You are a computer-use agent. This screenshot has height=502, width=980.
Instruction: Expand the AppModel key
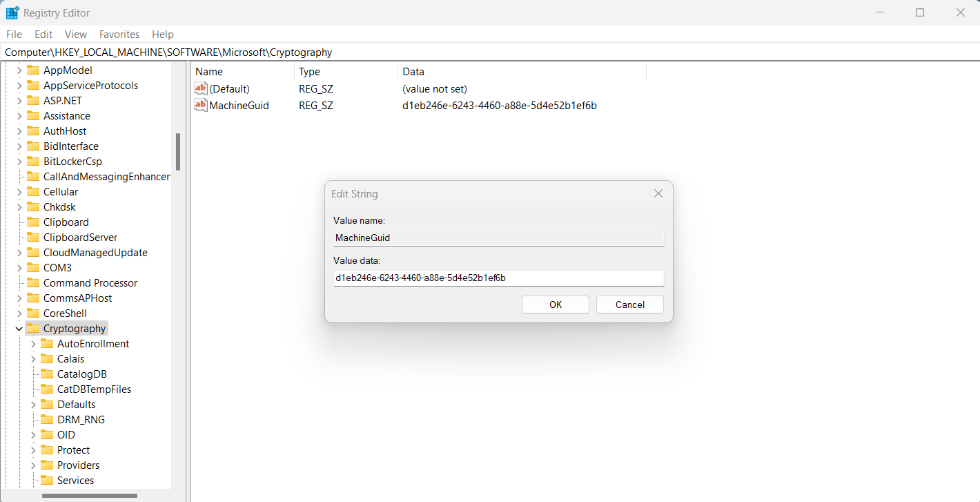pos(19,70)
